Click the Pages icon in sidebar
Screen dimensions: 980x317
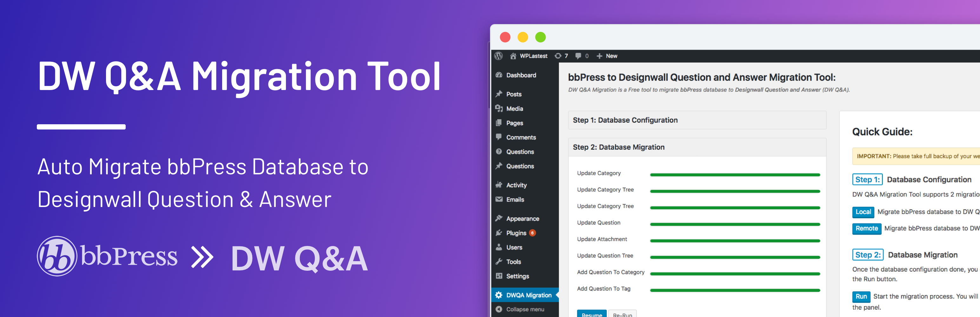point(499,123)
